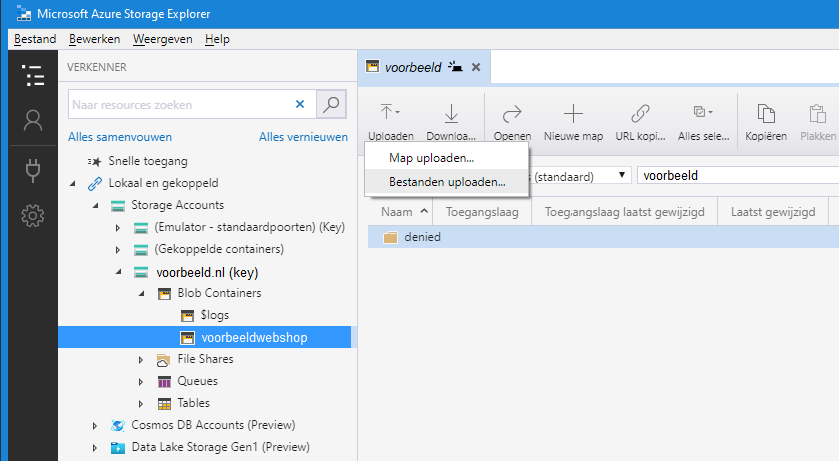The height and width of the screenshot is (461, 839).
Task: Click the Queues icon
Action: click(x=164, y=382)
